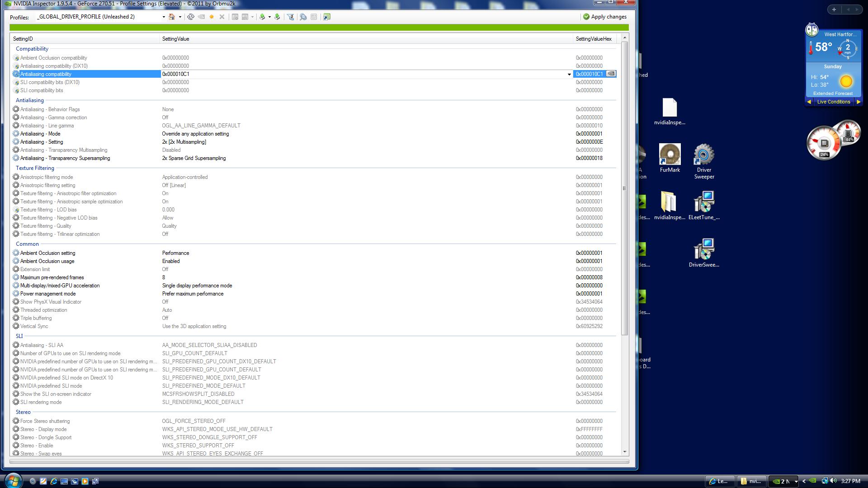Select Driver Sweeper desktop shortcut
Image resolution: width=868 pixels, height=488 pixels.
click(704, 161)
